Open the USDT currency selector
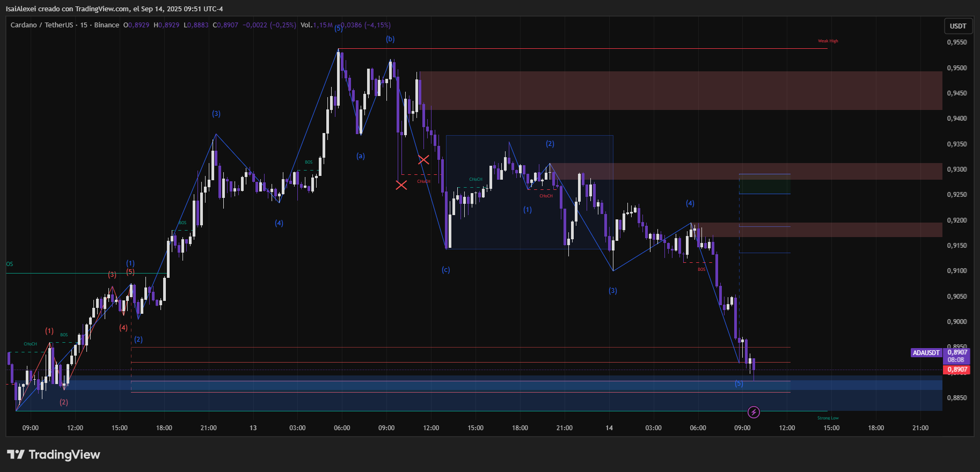The width and height of the screenshot is (980, 472). coord(957,26)
